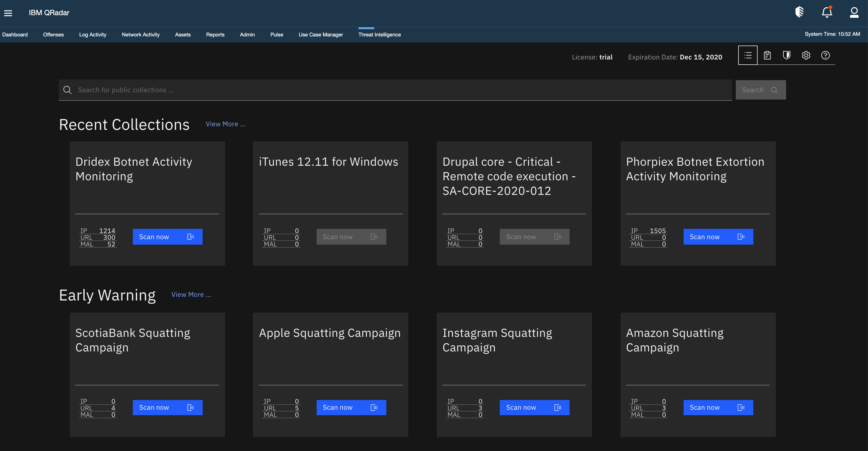Open the Use Case Manager tab
Viewport: 868px width, 451px height.
coord(321,35)
